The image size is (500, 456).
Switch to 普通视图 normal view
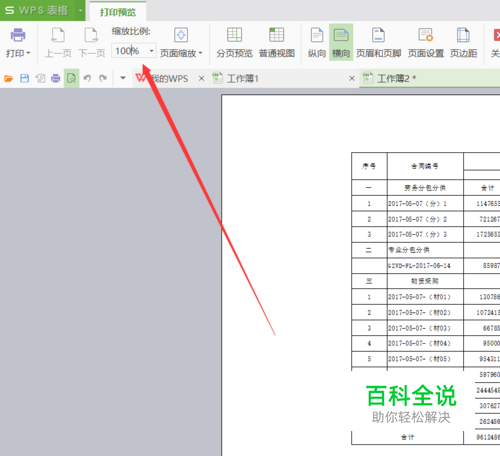pyautogui.click(x=277, y=43)
